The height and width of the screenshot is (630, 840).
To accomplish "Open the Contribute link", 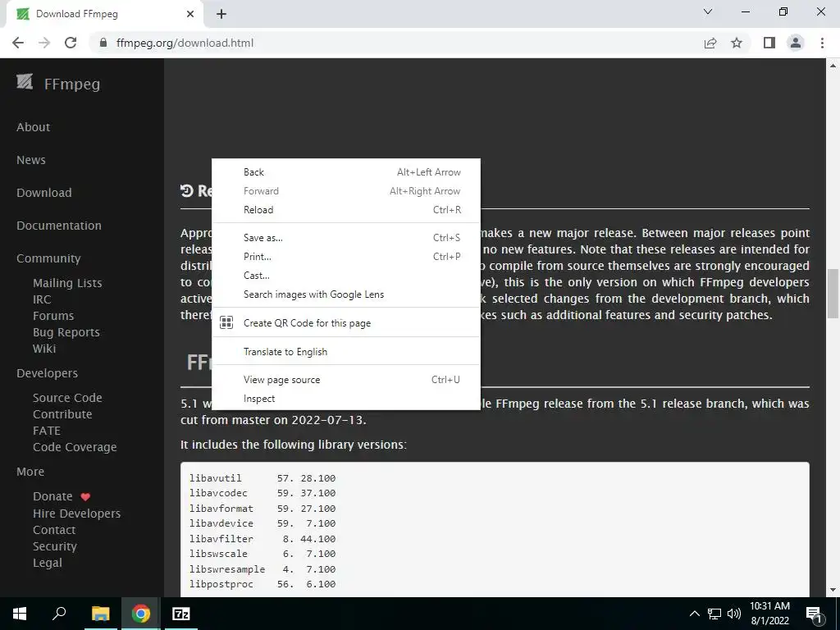I will tap(62, 414).
